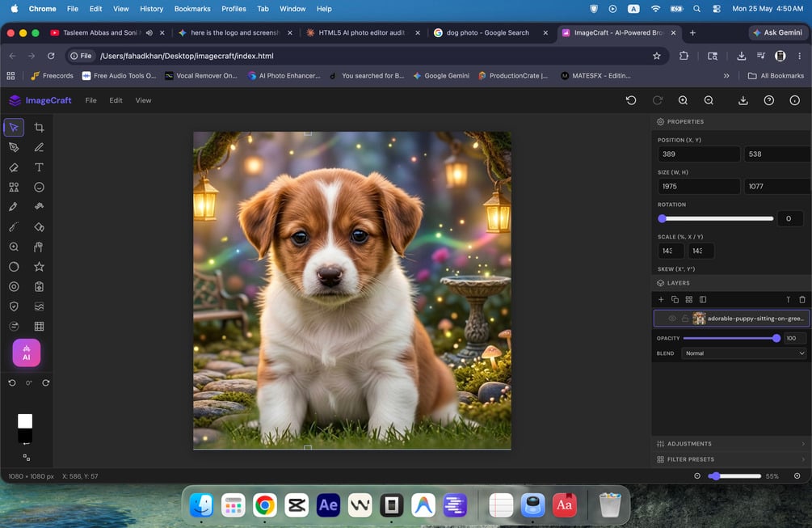Select the Hand pan tool

click(39, 247)
